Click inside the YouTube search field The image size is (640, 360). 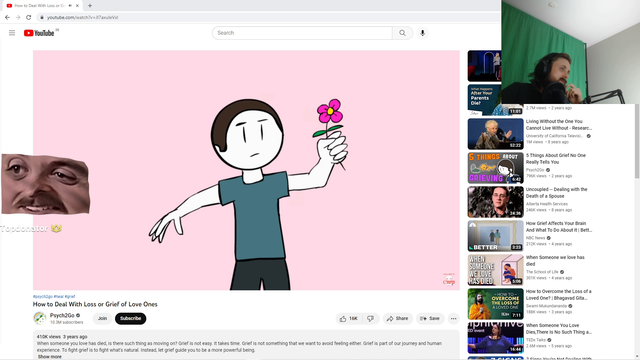(x=302, y=33)
